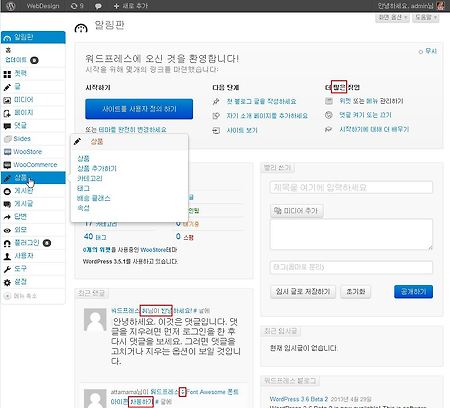This screenshot has height=408, width=450.
Task: Click the Slides icon in the sidebar
Action: click(x=7, y=139)
